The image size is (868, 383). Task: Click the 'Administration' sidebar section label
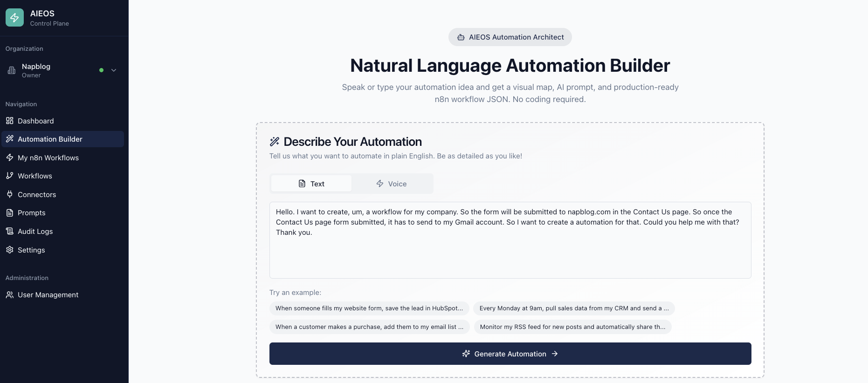(27, 278)
